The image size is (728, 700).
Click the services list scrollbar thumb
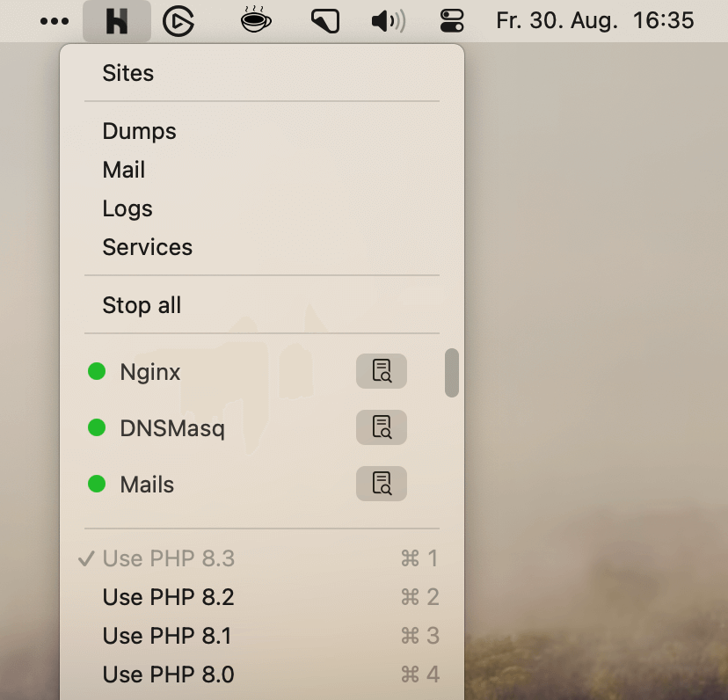(452, 373)
